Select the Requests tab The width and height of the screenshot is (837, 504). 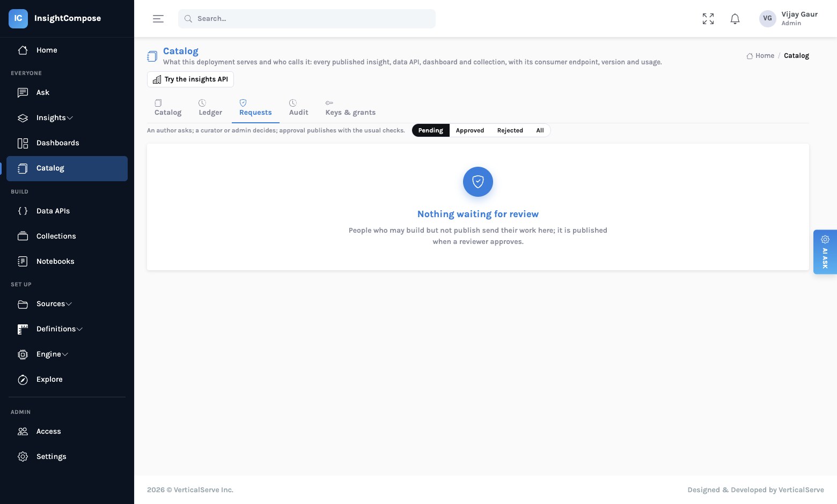click(x=255, y=108)
